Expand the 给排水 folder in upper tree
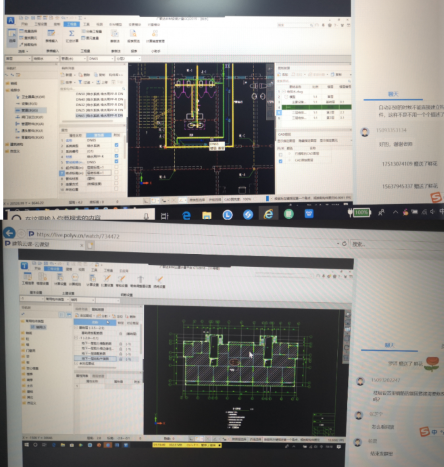Screen dimensions: 444x467 click(13, 90)
